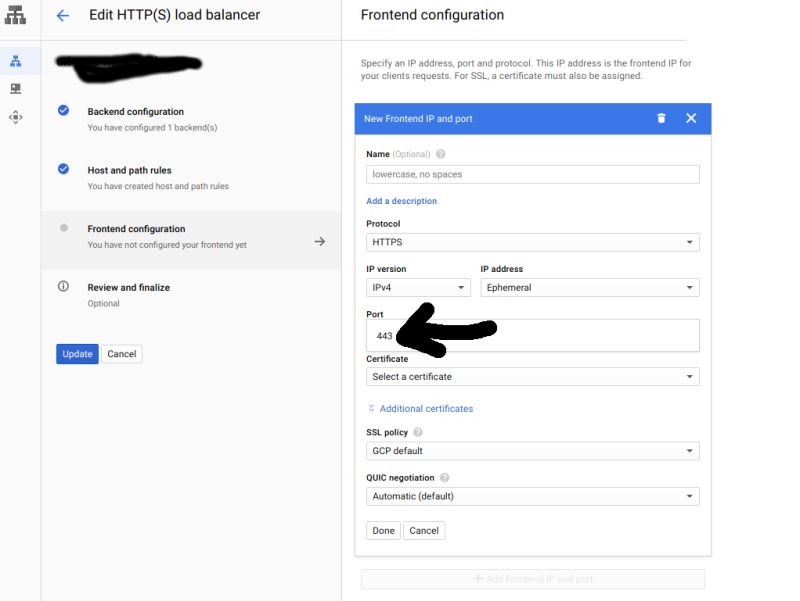Click the back arrow beside Edit HTTP(S) load balancer
The image size is (800, 601).
[x=60, y=15]
